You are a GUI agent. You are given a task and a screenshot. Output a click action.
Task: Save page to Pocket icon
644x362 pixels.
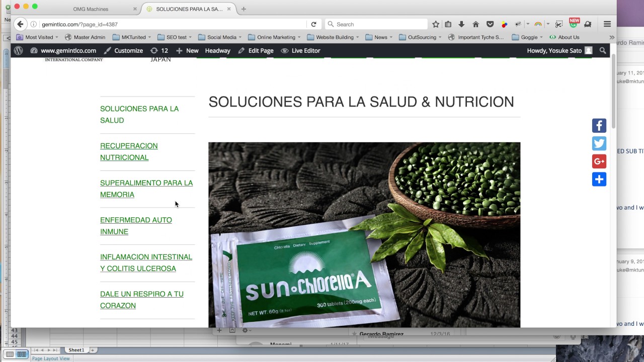pyautogui.click(x=490, y=24)
